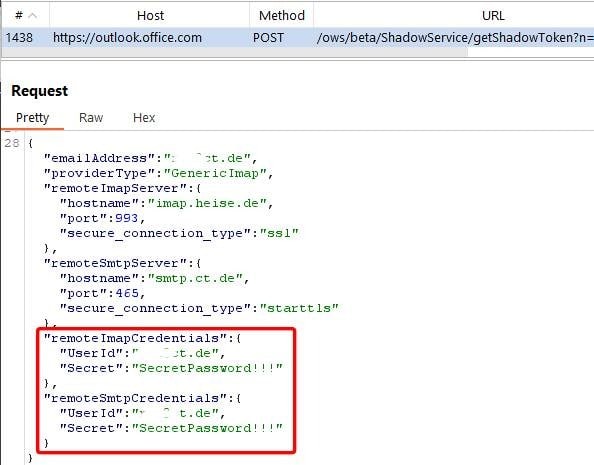Click the providerType GenericImap value

pos(215,173)
